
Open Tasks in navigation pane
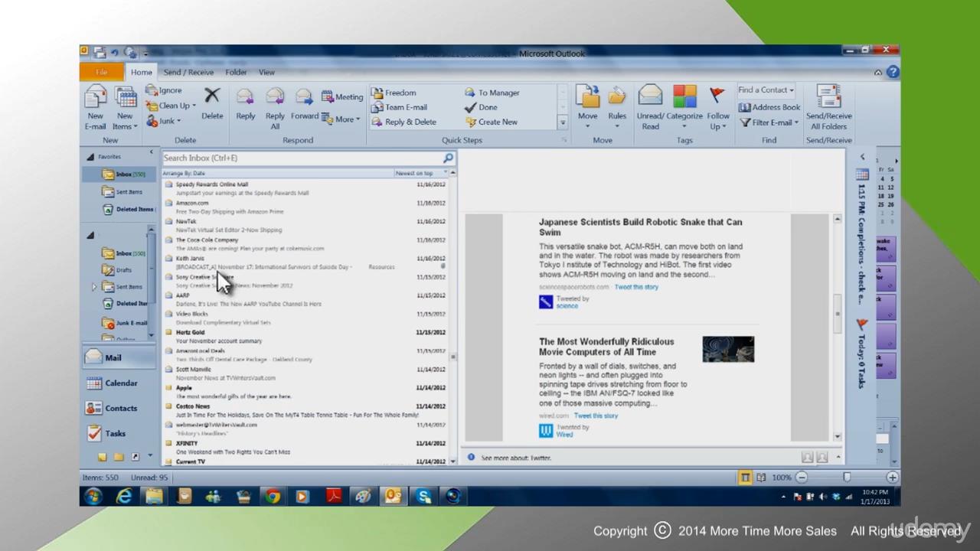pos(119,433)
